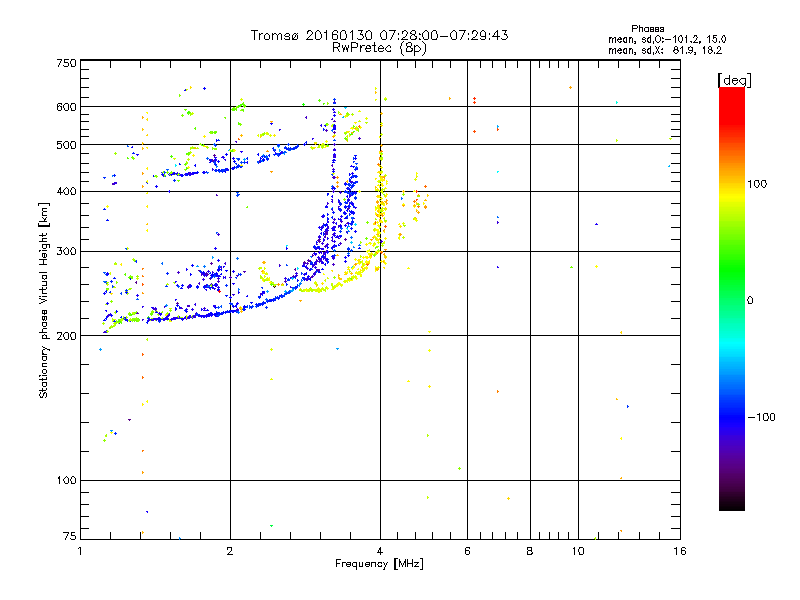This screenshot has width=800, height=600.
Task: Click the 16 MHz tick on the frequency axis
Action: (678, 551)
